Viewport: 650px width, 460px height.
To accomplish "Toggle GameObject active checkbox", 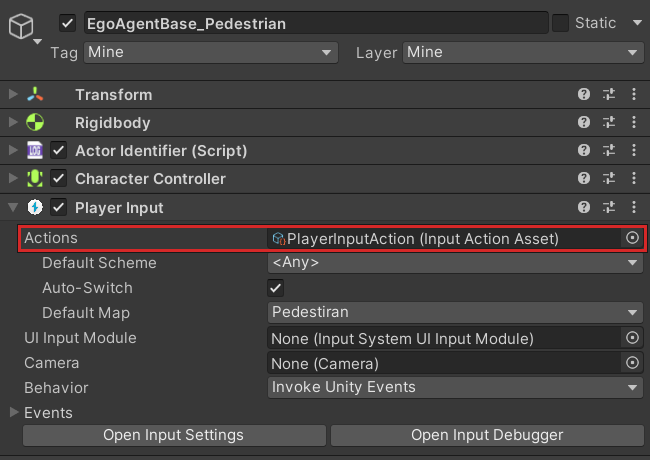I will tap(67, 23).
